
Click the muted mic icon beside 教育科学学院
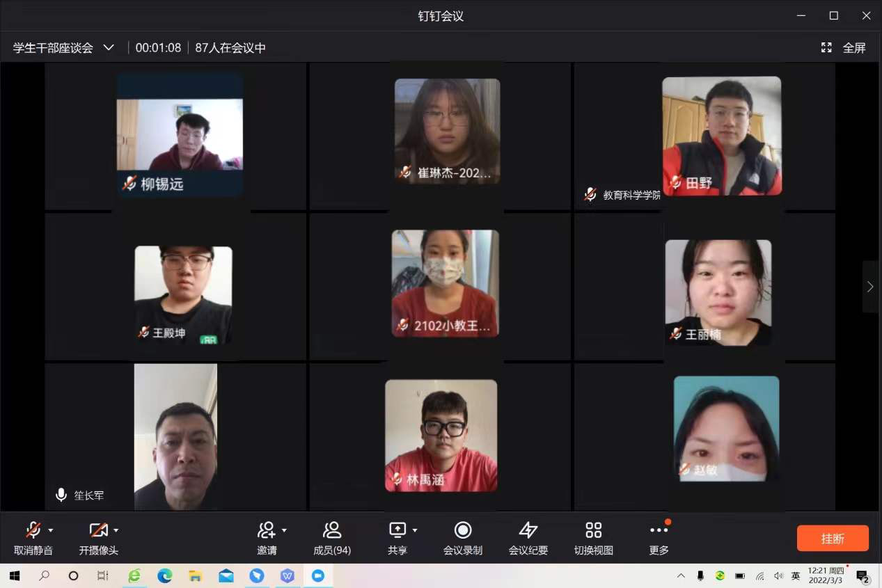(590, 195)
